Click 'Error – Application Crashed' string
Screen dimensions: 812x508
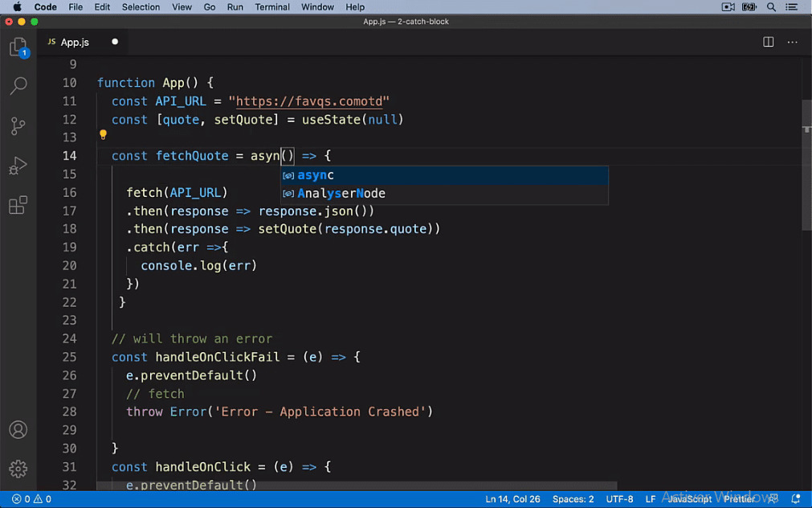pyautogui.click(x=320, y=412)
